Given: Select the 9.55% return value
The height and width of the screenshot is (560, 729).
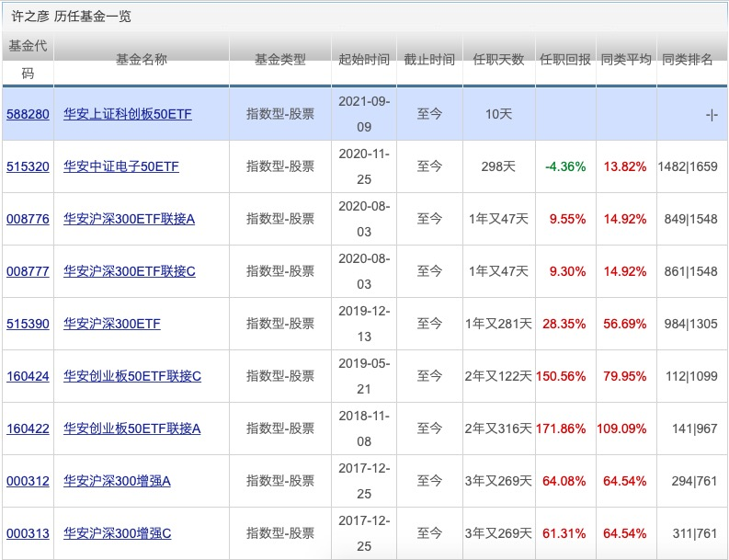Looking at the screenshot, I should 568,219.
